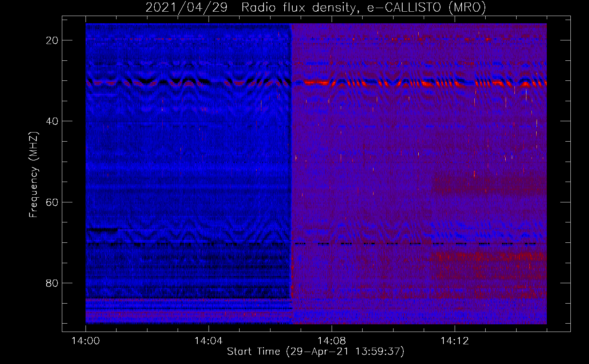Click the plot title '2021/04/29 Radio flux density'
This screenshot has height=364, width=589.
point(316,7)
